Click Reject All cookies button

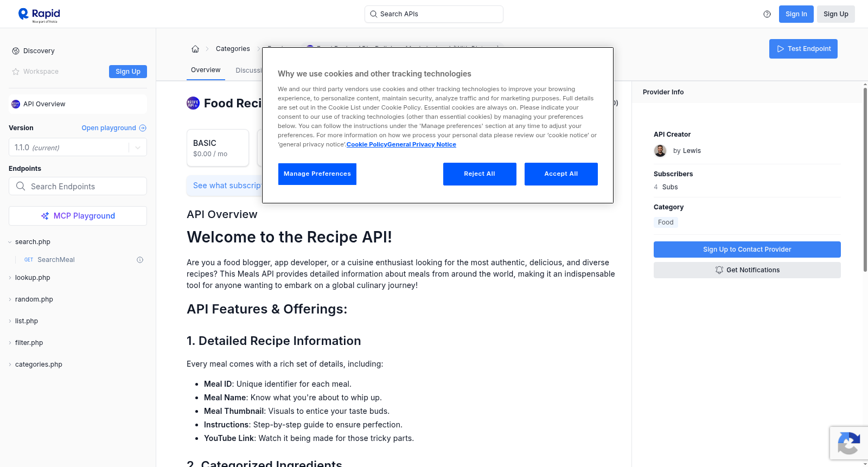pos(480,174)
